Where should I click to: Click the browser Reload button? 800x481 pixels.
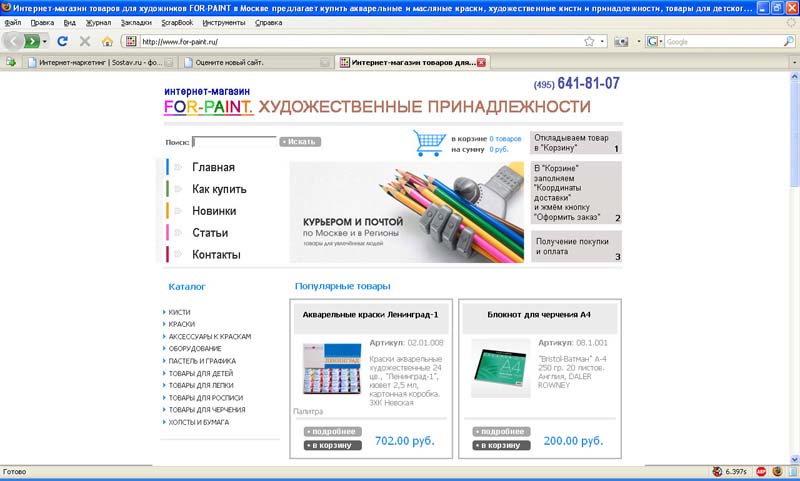[62, 42]
